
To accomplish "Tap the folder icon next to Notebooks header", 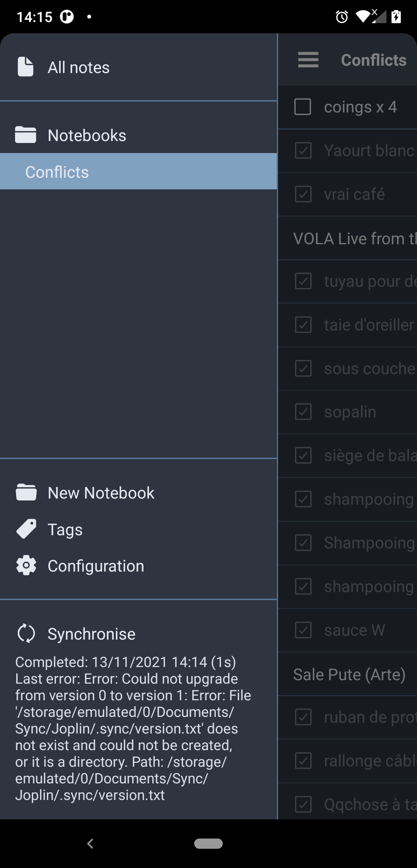I will tap(25, 134).
